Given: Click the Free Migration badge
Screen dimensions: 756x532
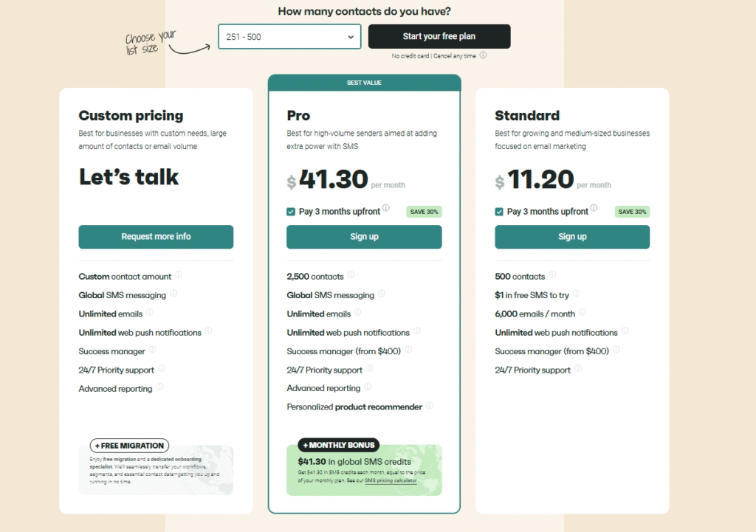Looking at the screenshot, I should click(129, 446).
